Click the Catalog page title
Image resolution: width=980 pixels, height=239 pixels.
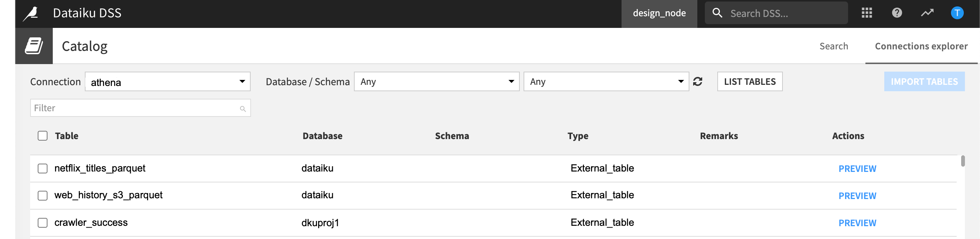point(84,46)
